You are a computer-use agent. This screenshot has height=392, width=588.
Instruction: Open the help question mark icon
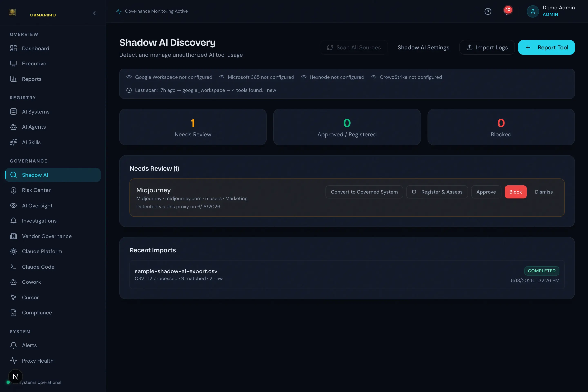pos(488,11)
